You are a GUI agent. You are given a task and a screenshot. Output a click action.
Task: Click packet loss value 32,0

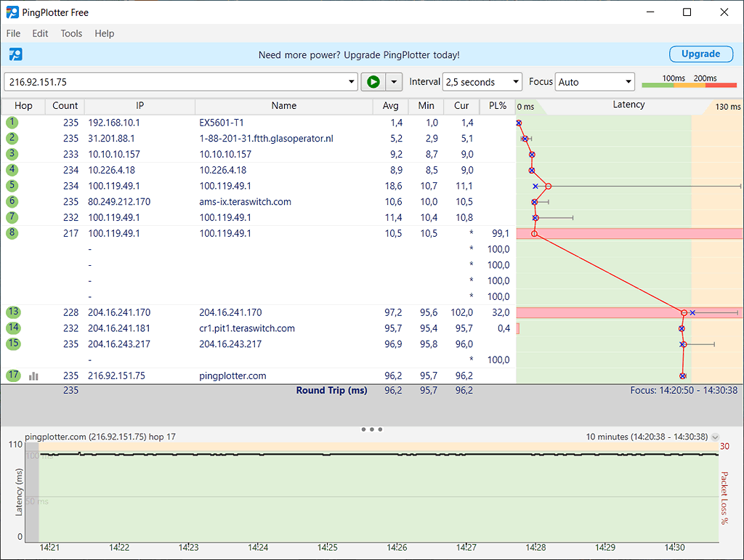point(501,312)
